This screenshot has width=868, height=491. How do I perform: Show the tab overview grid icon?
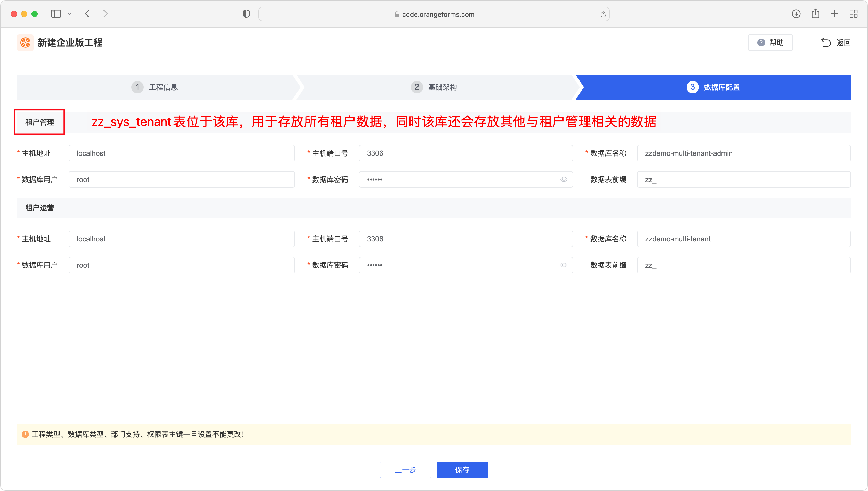point(854,14)
